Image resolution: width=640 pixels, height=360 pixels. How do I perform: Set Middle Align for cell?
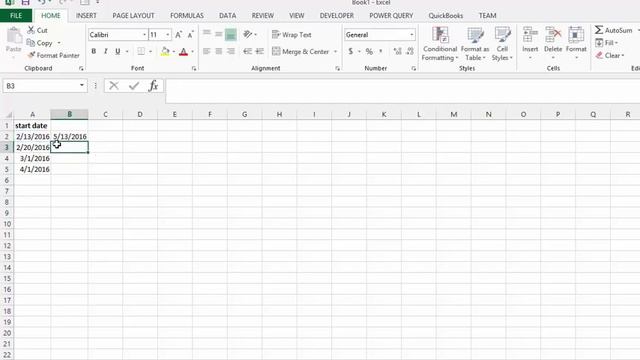click(219, 34)
